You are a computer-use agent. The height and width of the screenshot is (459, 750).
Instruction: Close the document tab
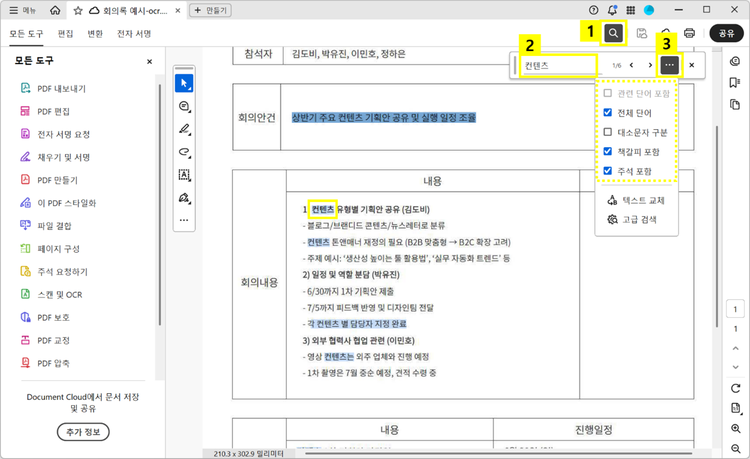pos(178,11)
